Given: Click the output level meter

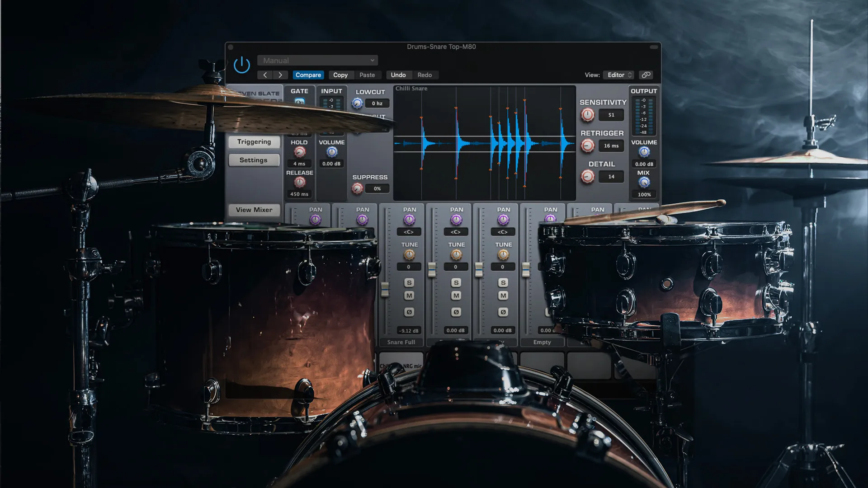Looking at the screenshot, I should [644, 116].
